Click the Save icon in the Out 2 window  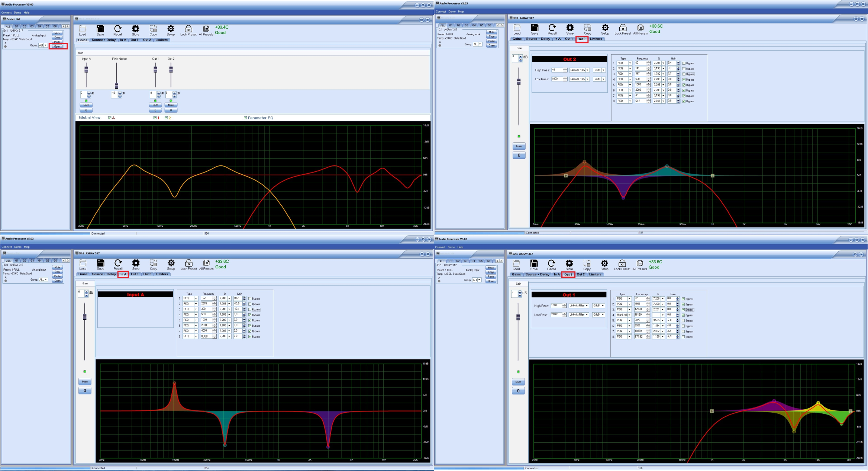(x=535, y=28)
